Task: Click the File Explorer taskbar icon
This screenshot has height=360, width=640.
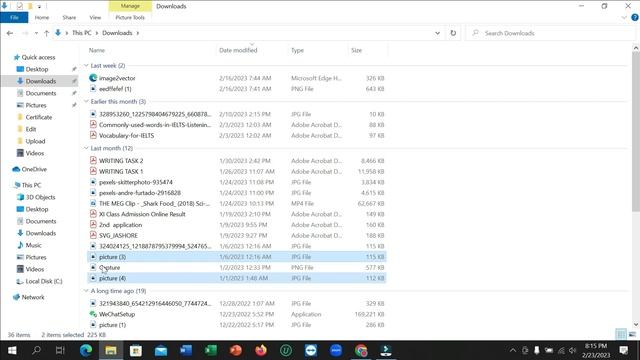Action: click(111, 350)
